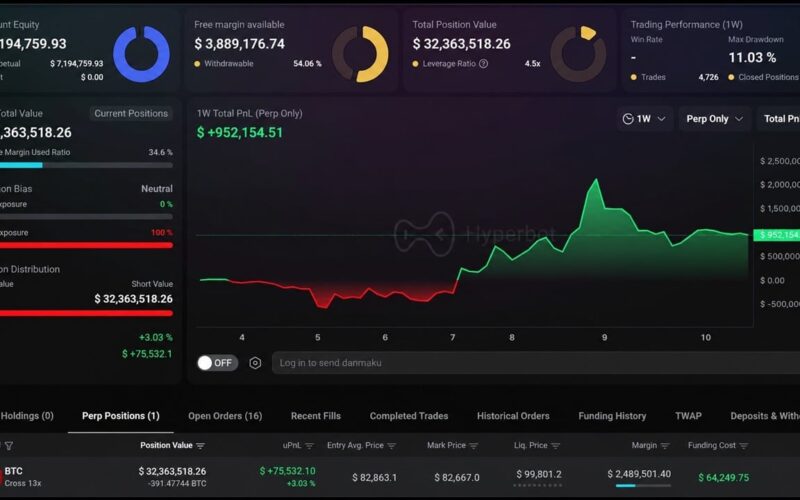Screen dimensions: 800x500
Task: Sort by Funding Cost column icon
Action: (x=743, y=446)
